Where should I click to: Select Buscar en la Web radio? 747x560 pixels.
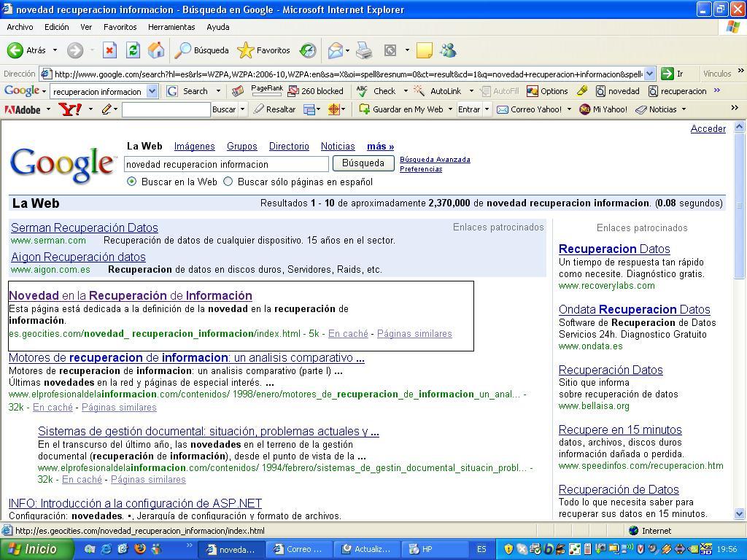point(131,182)
